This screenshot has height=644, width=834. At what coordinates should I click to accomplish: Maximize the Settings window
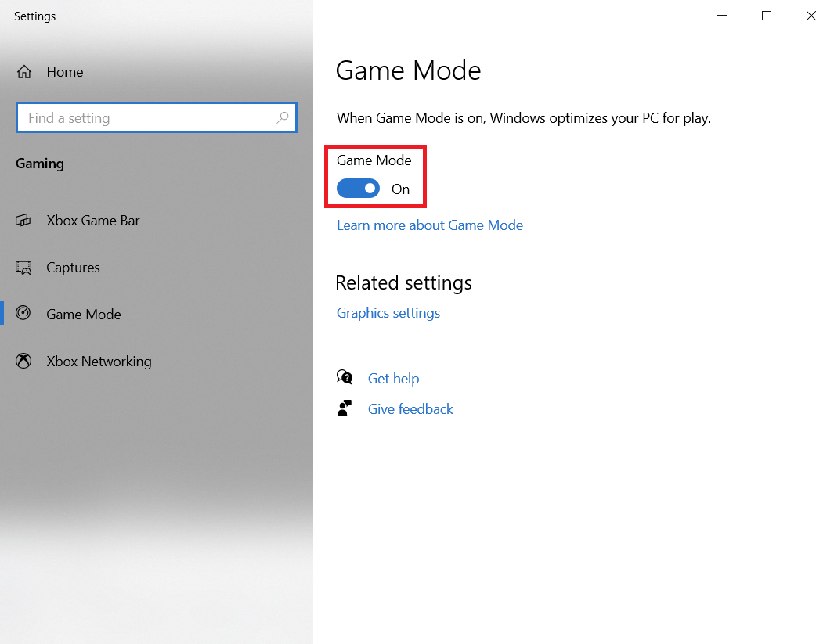point(767,16)
